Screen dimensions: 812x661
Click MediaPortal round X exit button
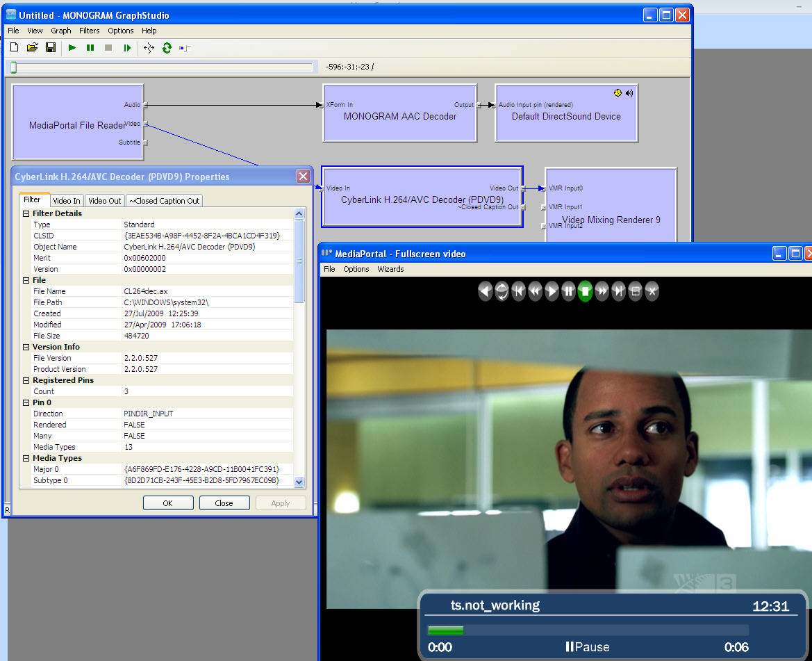coord(652,291)
